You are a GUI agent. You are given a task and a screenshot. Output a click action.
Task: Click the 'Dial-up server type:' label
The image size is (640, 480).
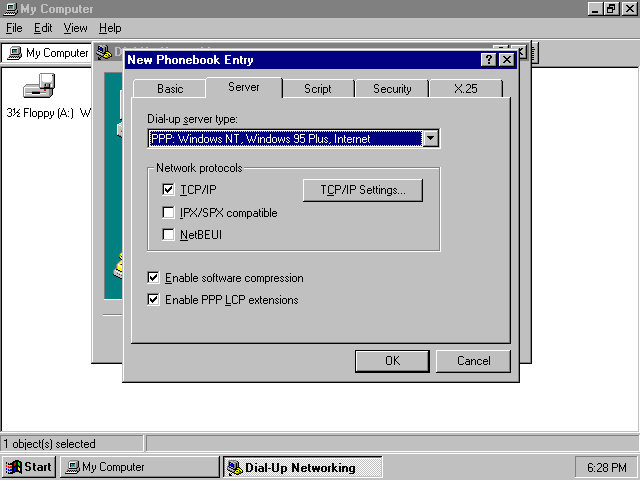[192, 119]
